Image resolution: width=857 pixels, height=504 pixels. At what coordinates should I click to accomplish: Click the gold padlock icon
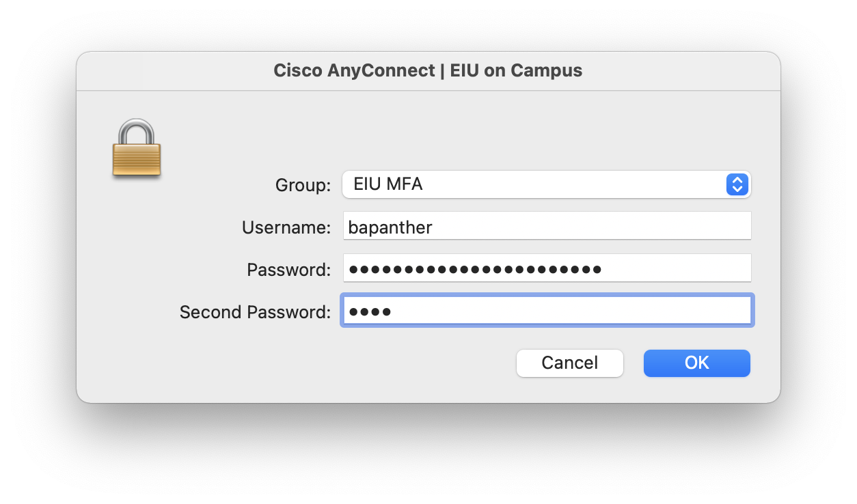pos(137,149)
